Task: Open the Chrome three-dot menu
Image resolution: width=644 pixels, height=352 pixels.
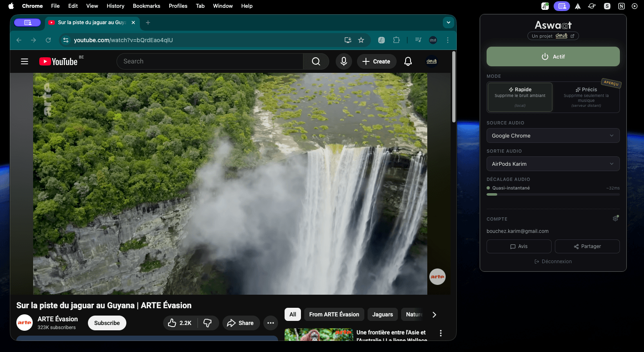Action: tap(448, 40)
